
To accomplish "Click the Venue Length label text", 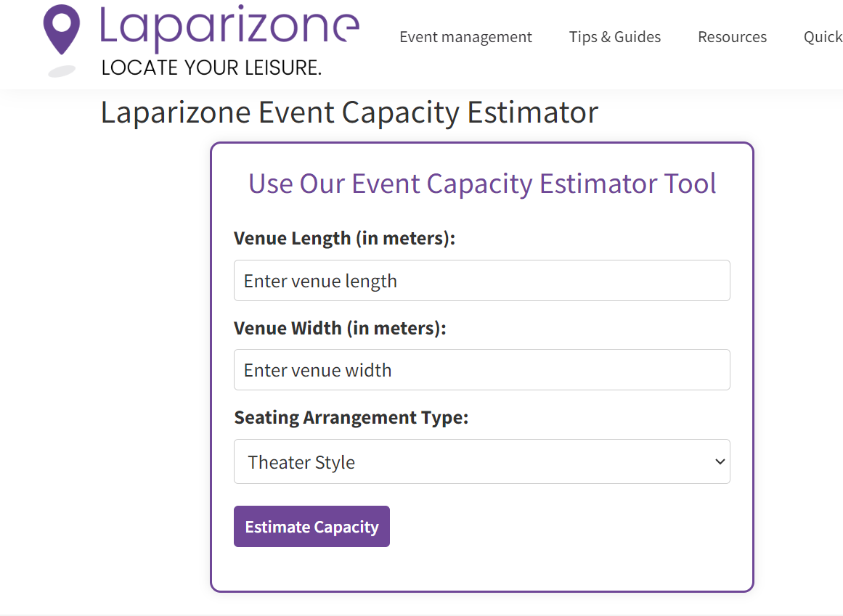I will [x=343, y=238].
